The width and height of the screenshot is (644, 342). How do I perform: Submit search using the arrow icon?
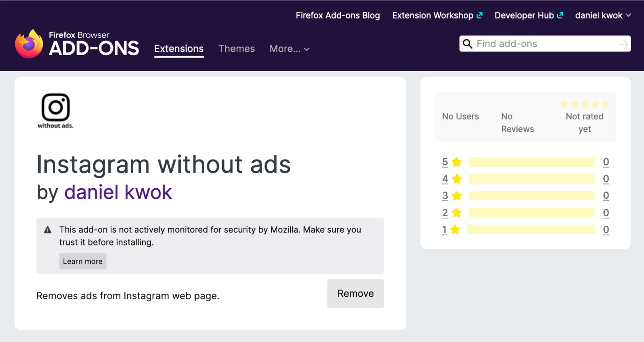pos(623,44)
